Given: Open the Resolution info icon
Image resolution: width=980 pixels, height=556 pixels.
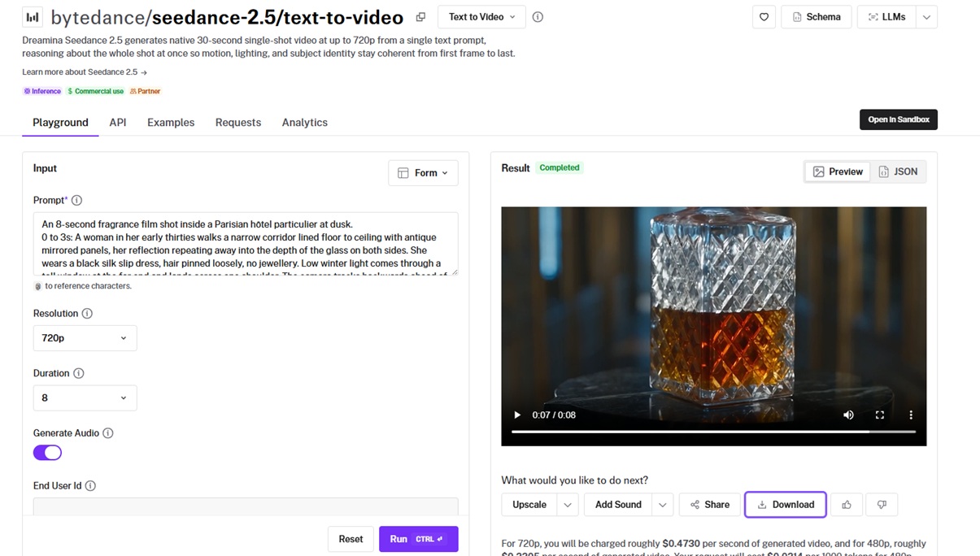Looking at the screenshot, I should (87, 314).
